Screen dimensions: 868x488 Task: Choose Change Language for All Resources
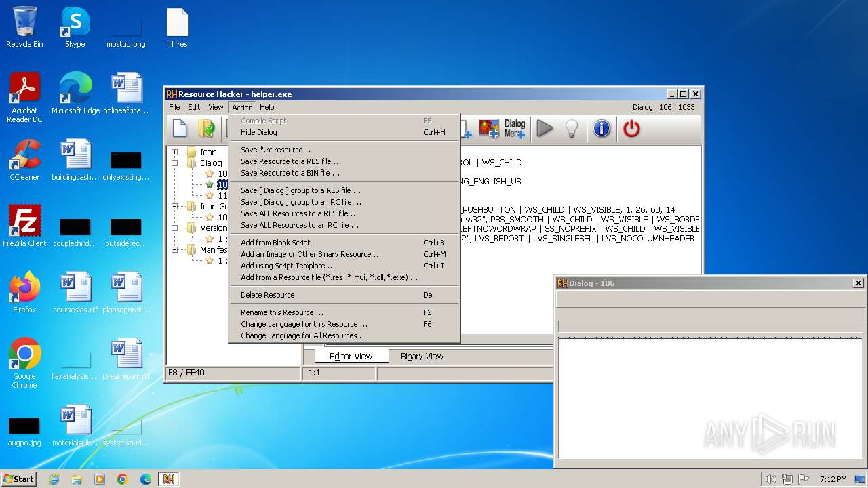click(344, 335)
